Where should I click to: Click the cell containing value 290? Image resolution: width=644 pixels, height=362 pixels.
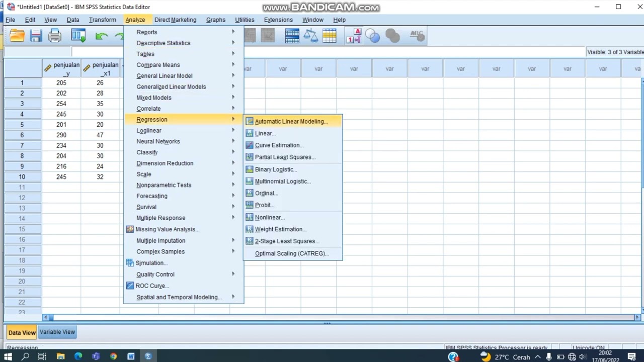[61, 135]
